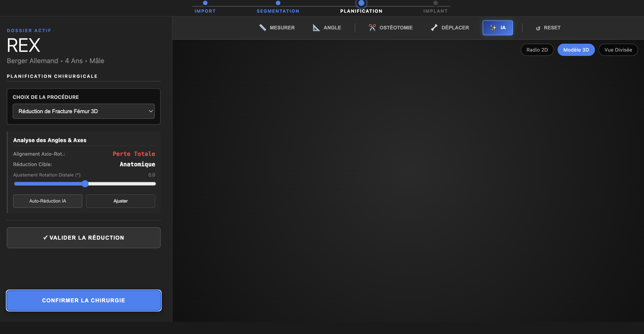Switch to Modèle 3D view
644x334 pixels.
[576, 50]
